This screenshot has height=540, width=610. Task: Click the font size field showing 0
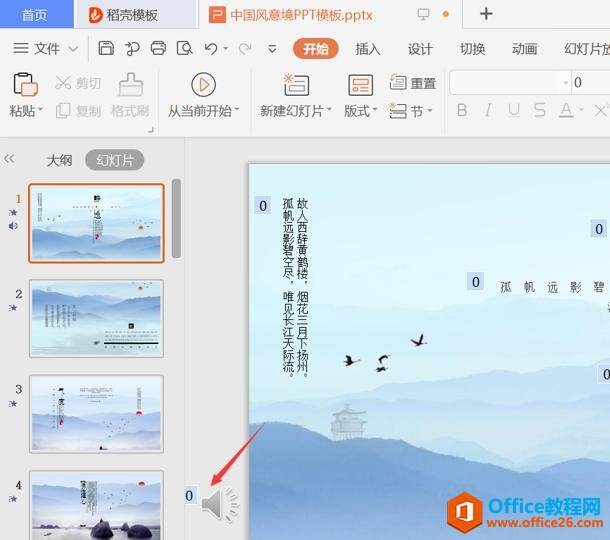591,82
